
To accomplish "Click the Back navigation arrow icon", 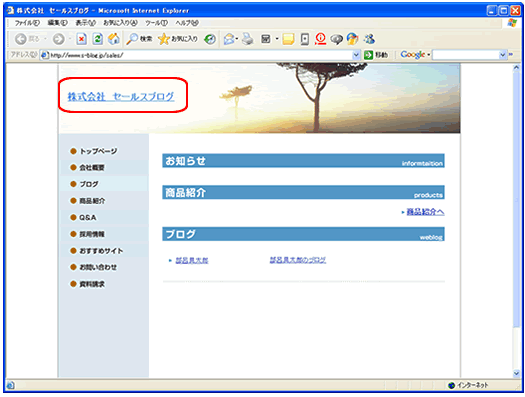I will point(21,39).
